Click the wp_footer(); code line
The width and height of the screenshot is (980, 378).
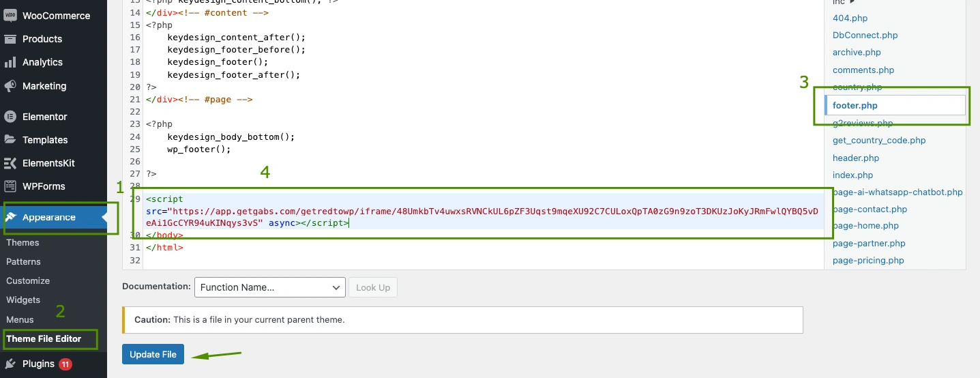(199, 149)
